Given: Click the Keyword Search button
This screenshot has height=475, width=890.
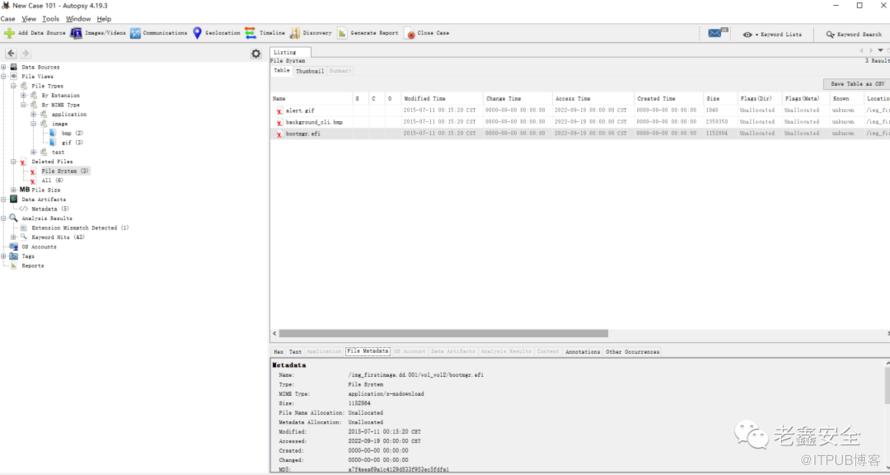Looking at the screenshot, I should pyautogui.click(x=853, y=34).
